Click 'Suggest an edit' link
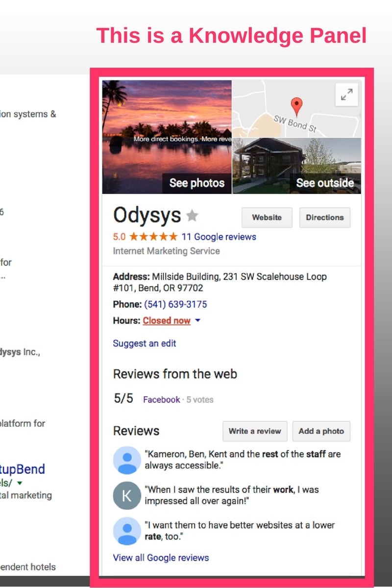Image resolution: width=392 pixels, height=588 pixels. pyautogui.click(x=145, y=343)
